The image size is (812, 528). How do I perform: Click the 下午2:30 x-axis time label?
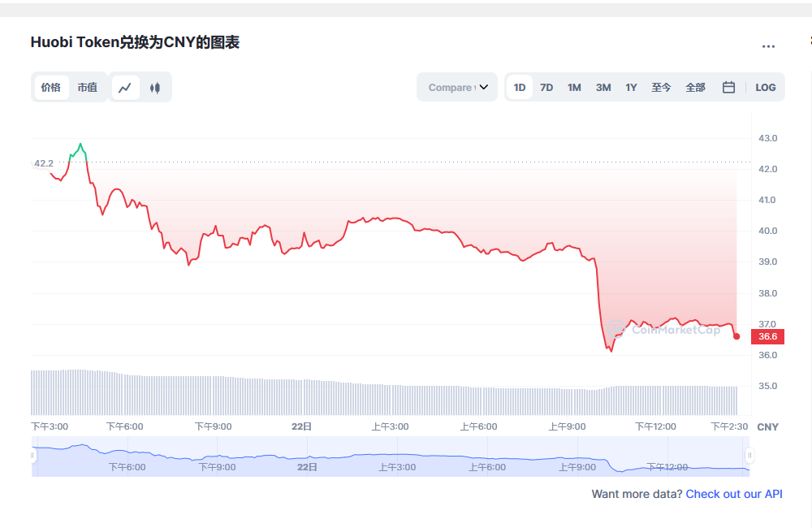tap(729, 426)
